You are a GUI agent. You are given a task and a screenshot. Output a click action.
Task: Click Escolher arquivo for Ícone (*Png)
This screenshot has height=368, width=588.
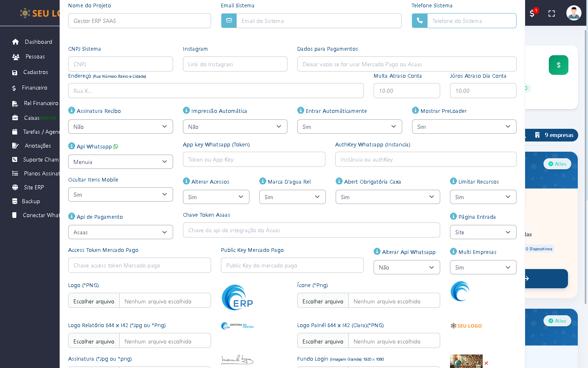coord(323,301)
